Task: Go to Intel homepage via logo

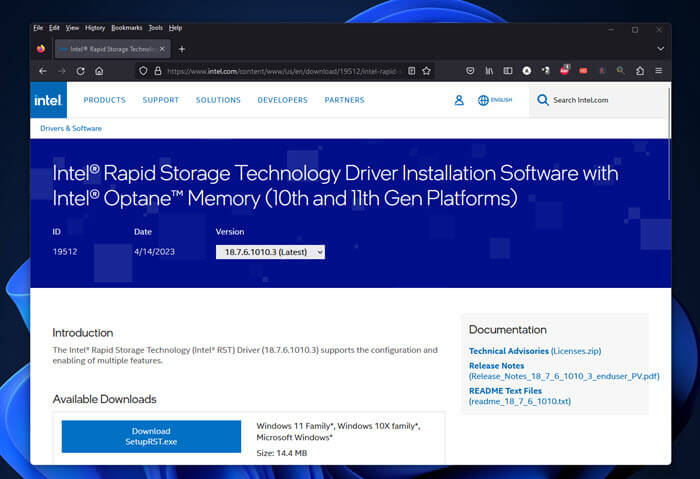Action: 48,100
